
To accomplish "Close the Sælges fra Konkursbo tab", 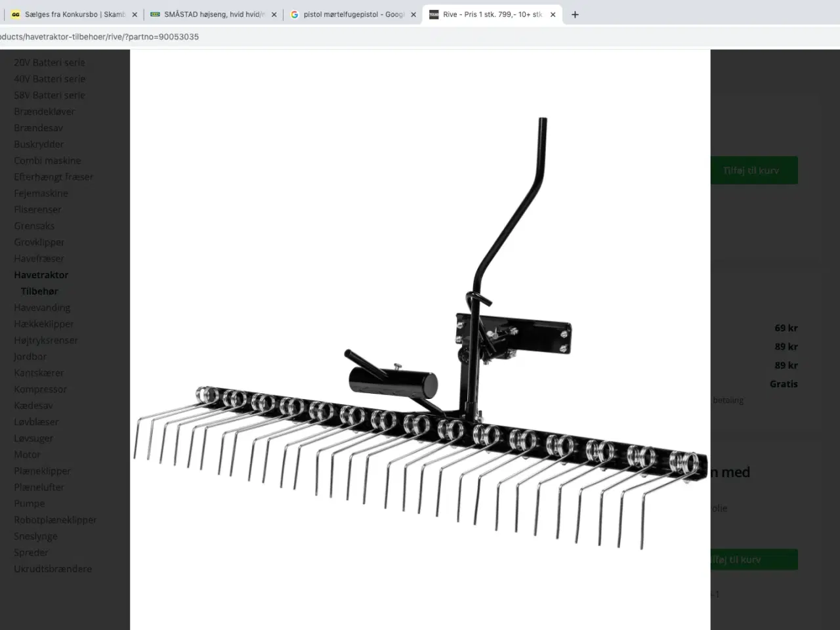I will tap(135, 14).
